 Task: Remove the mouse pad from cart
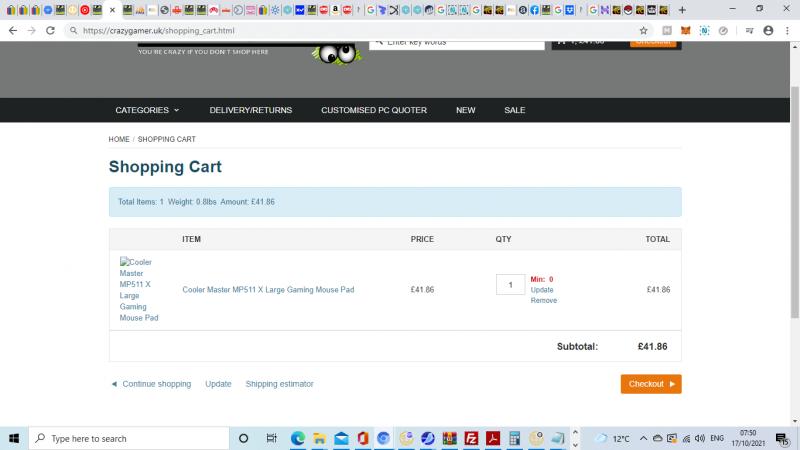tap(544, 301)
